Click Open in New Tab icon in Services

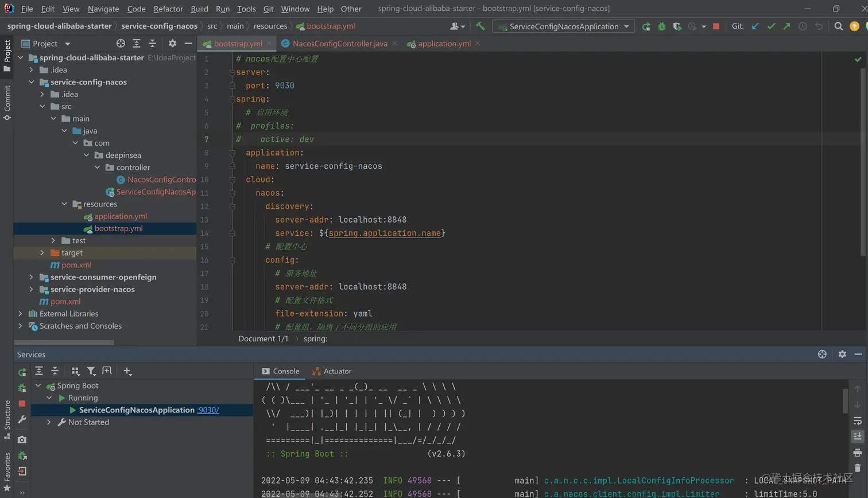(x=107, y=371)
